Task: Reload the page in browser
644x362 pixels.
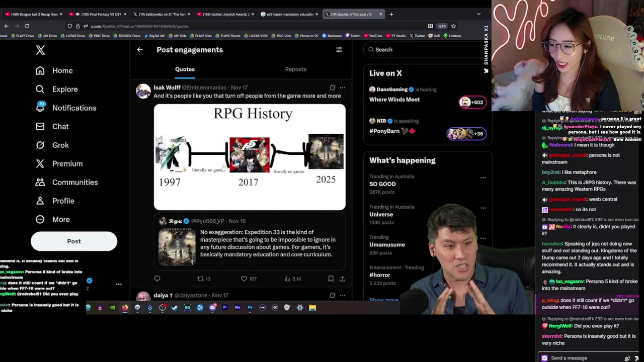Action: pyautogui.click(x=27, y=26)
